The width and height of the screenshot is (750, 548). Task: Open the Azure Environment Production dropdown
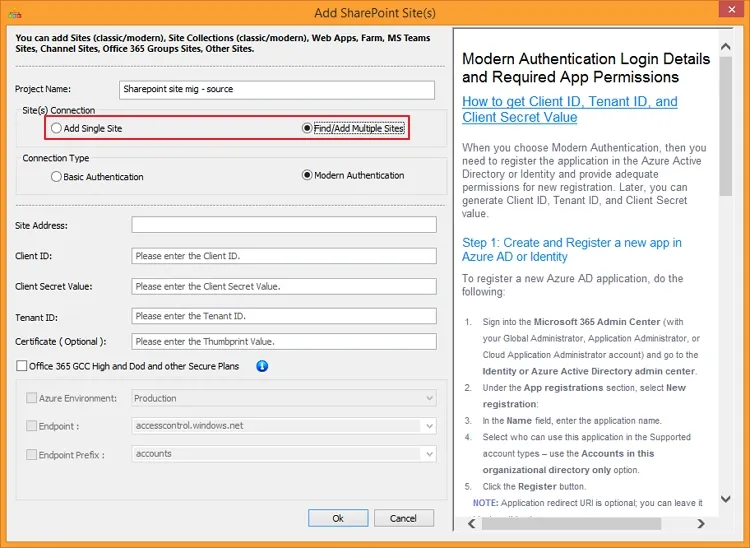(x=429, y=398)
